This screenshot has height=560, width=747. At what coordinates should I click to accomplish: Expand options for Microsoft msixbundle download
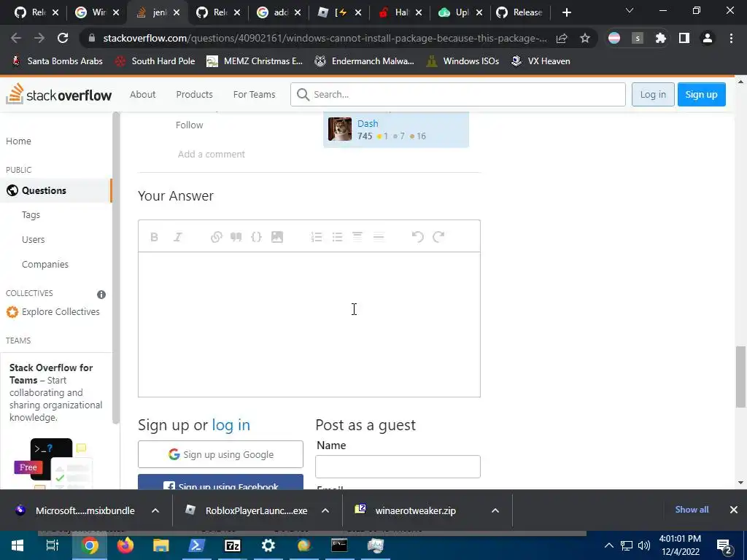[155, 510]
